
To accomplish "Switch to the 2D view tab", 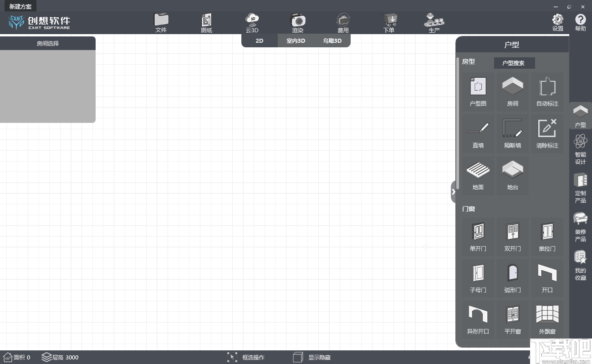I will click(260, 40).
